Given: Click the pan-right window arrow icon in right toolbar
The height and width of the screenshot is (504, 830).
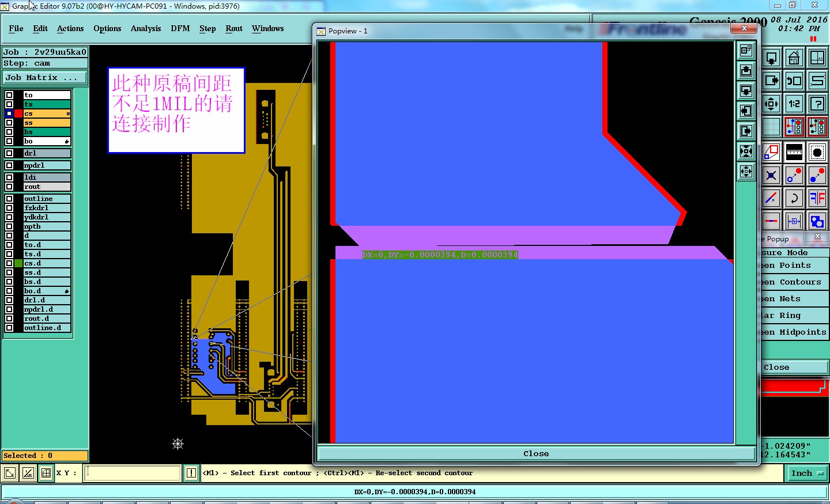Looking at the screenshot, I should (771, 81).
